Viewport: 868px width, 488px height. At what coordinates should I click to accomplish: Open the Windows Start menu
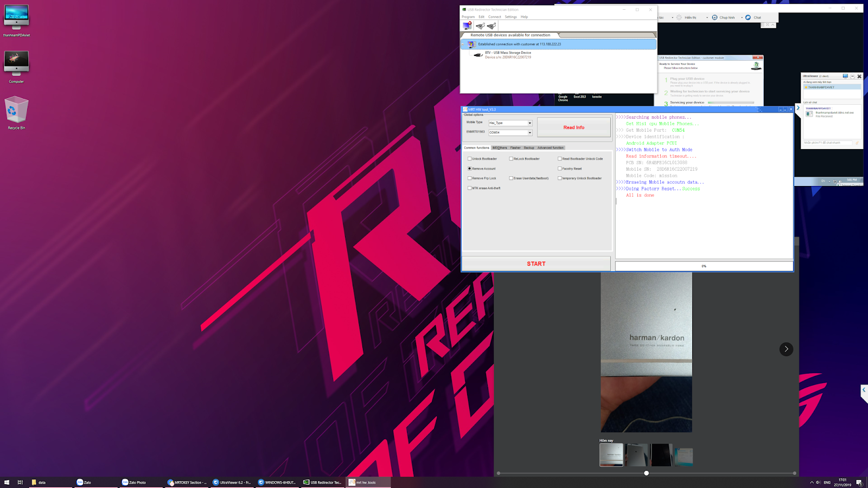pos(7,482)
